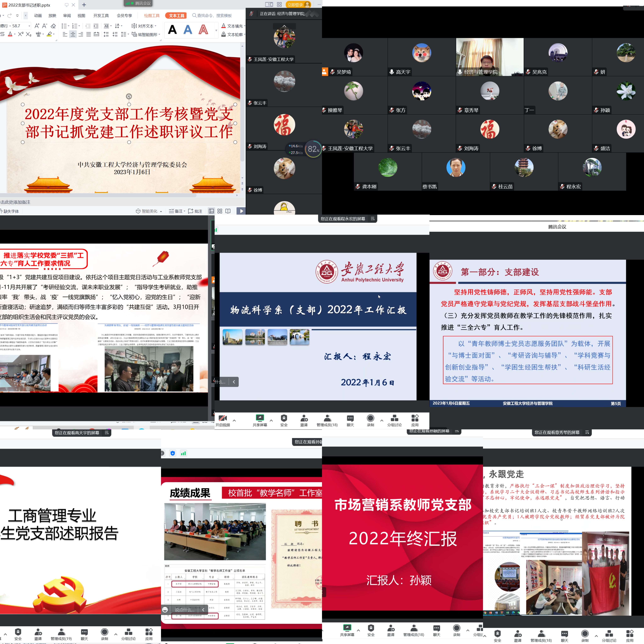Click the 批注 comment button
The height and width of the screenshot is (644, 644).
(195, 211)
